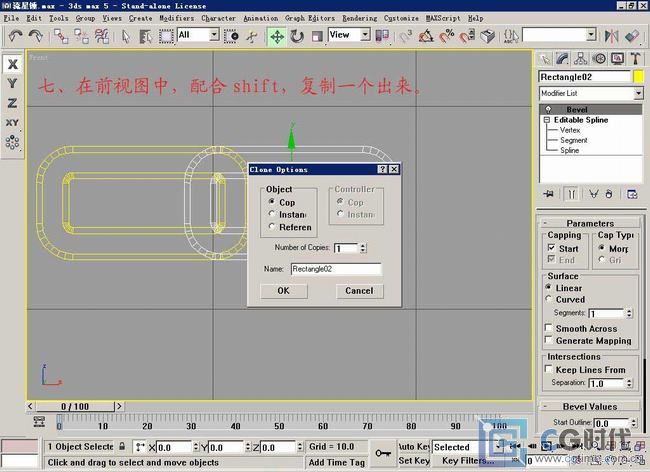Open the Rendering menu

coord(360,18)
